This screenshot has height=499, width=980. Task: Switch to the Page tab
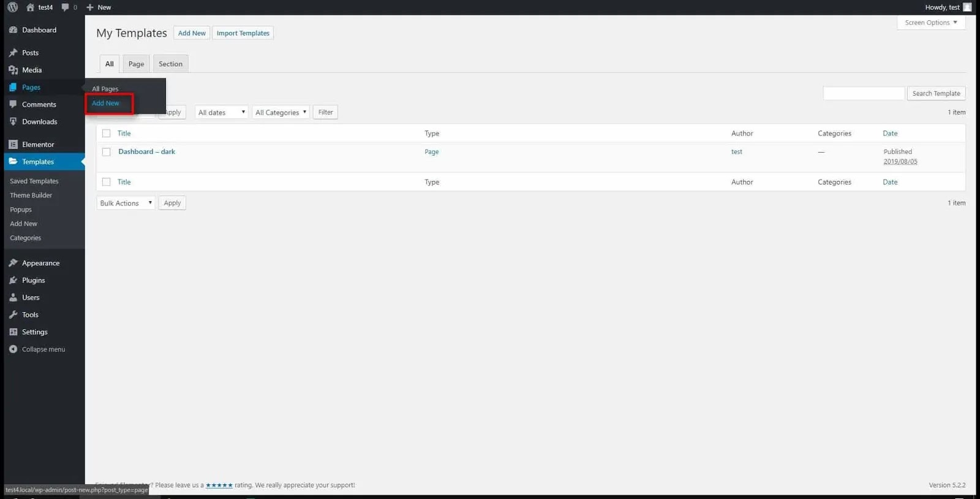(136, 64)
